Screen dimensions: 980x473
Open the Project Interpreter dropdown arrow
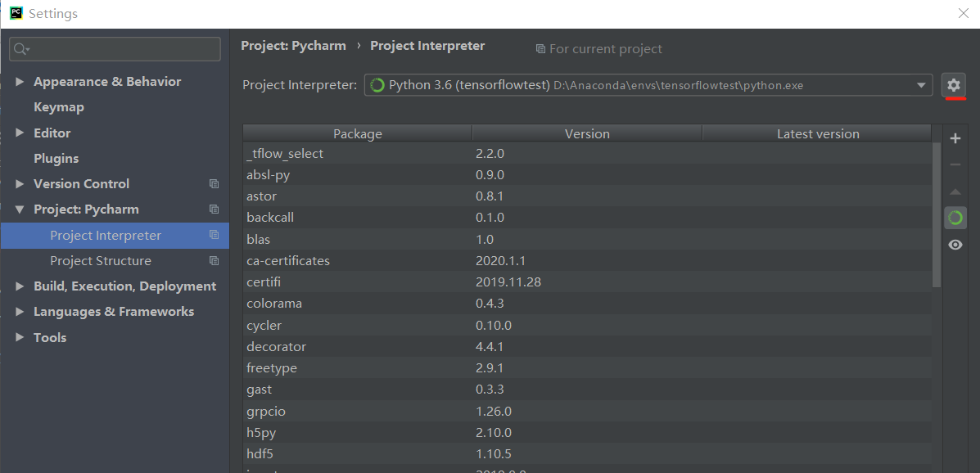coord(921,86)
